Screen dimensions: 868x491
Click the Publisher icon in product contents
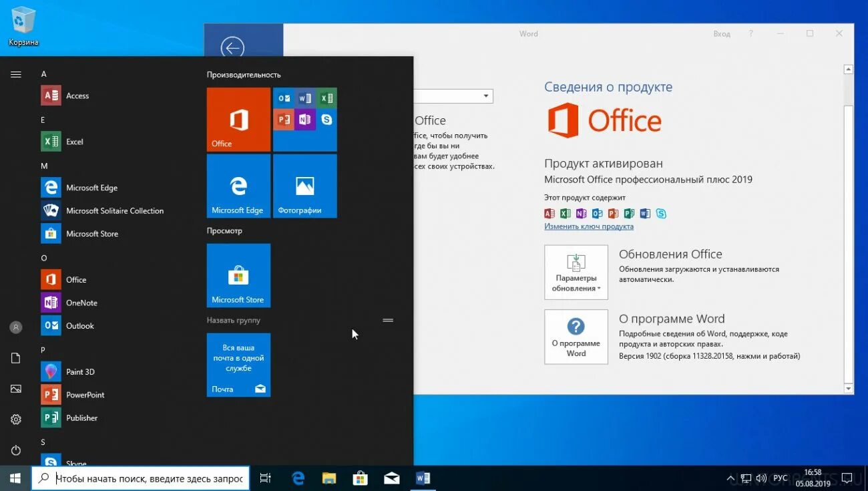click(629, 214)
